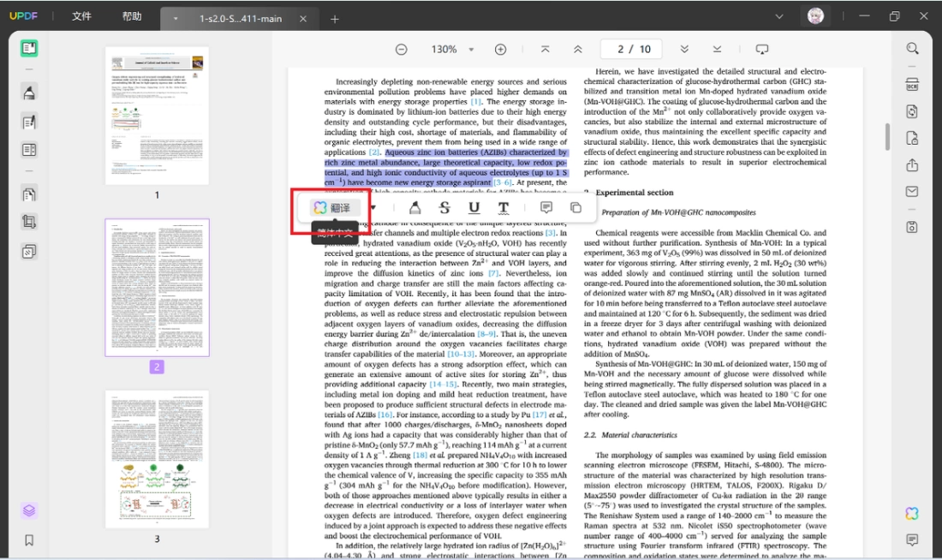Open the Share upload icon

(x=912, y=165)
